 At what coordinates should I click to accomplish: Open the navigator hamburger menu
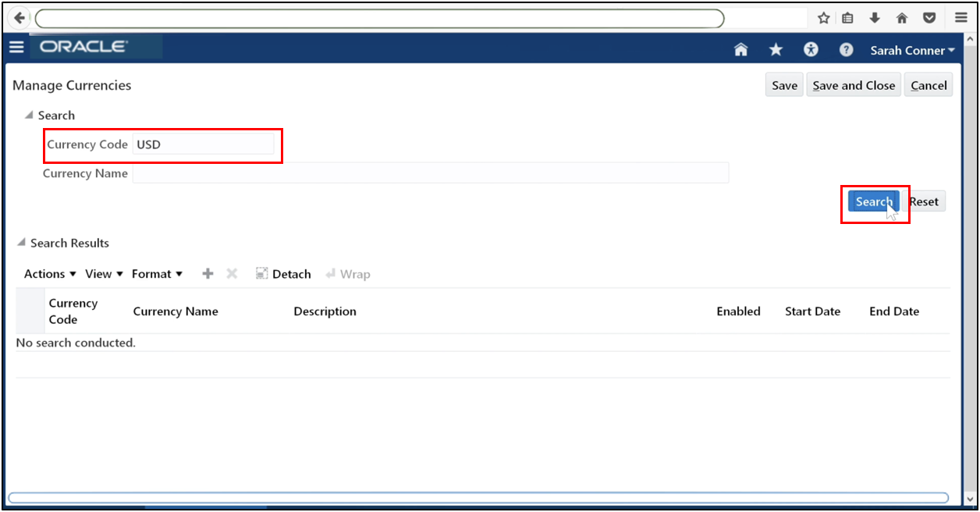coord(16,47)
